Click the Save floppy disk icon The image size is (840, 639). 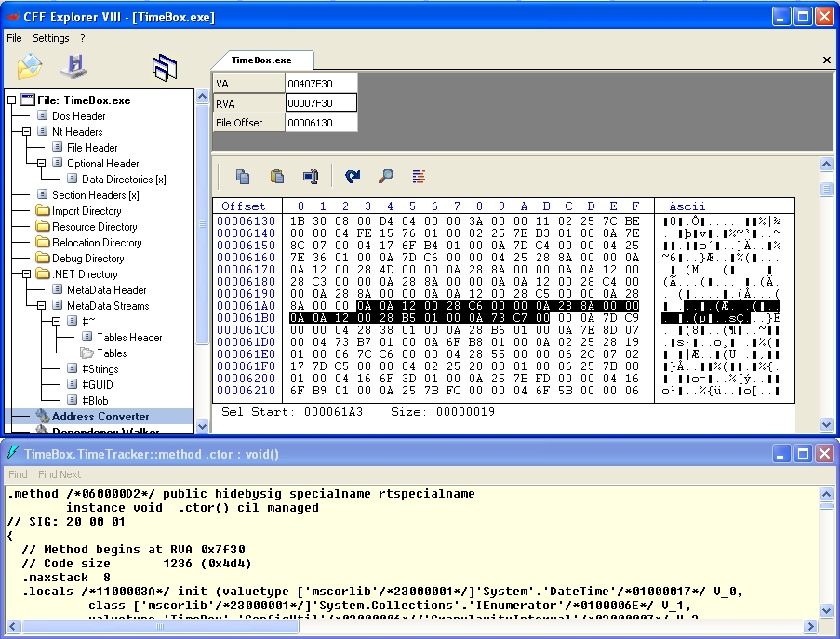click(73, 67)
